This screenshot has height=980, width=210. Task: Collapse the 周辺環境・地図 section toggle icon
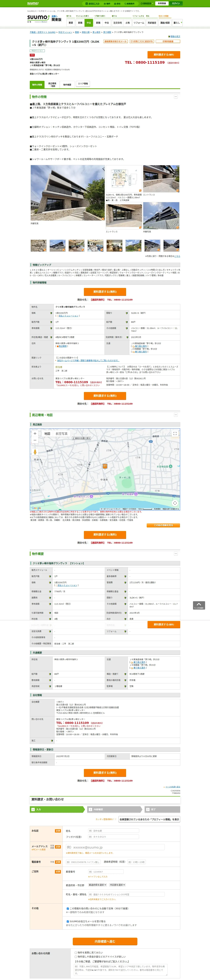click(x=176, y=415)
